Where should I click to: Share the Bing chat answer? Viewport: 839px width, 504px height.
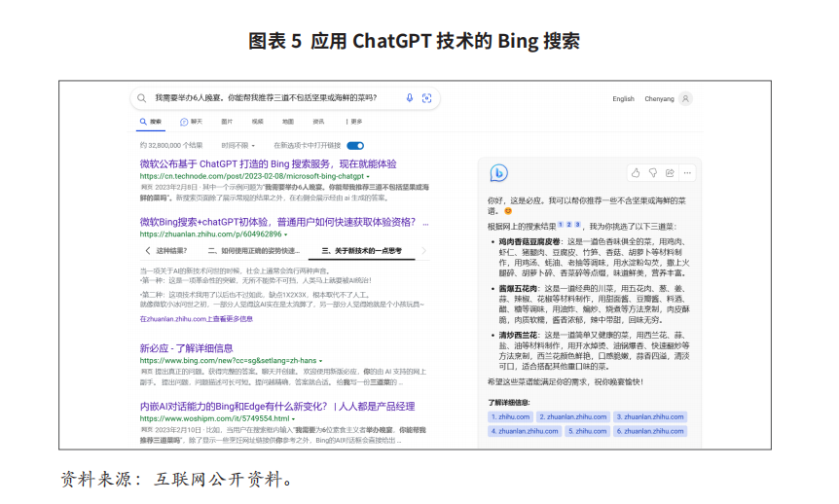[670, 173]
